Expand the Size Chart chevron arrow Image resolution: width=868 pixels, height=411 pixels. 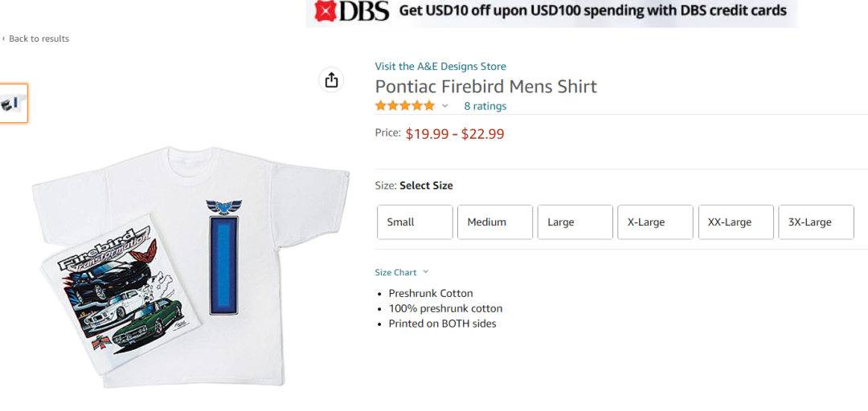coord(426,272)
